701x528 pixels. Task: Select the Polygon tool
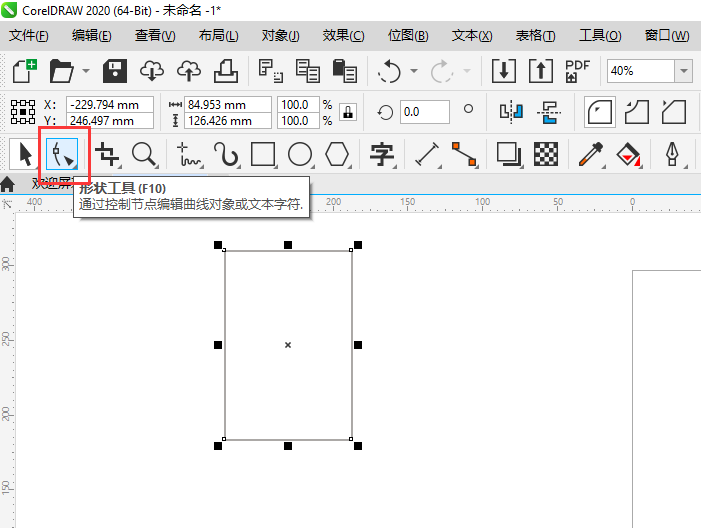pyautogui.click(x=337, y=154)
